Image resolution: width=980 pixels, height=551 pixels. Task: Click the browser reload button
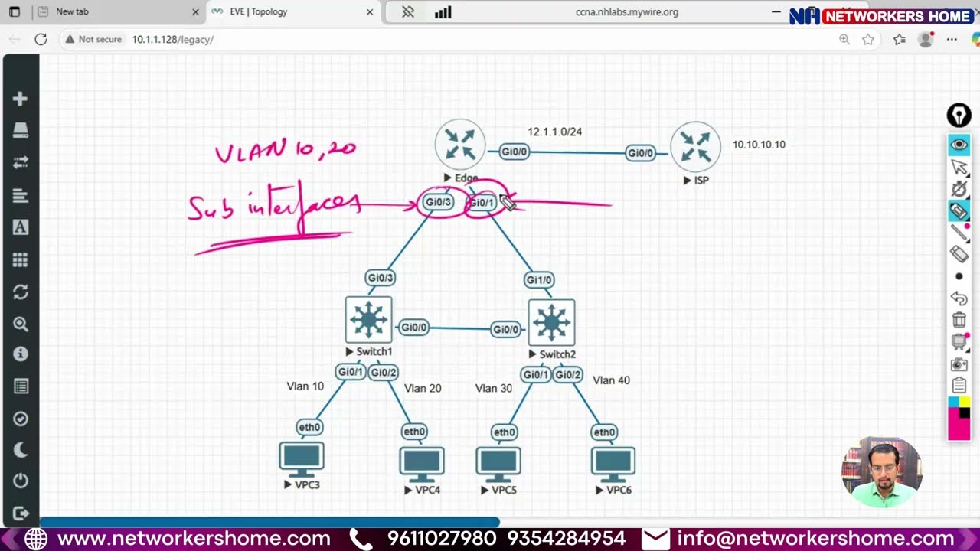[x=41, y=39]
